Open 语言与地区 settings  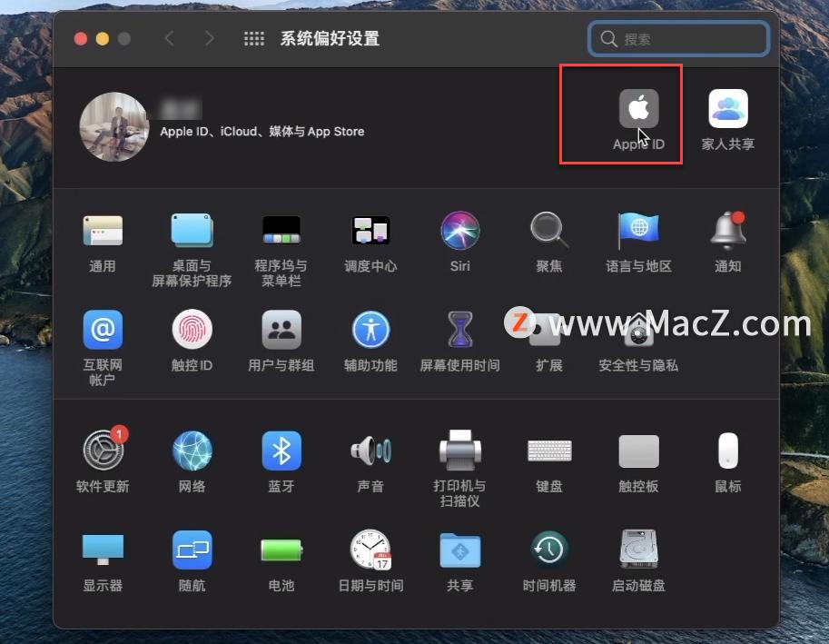pyautogui.click(x=638, y=230)
